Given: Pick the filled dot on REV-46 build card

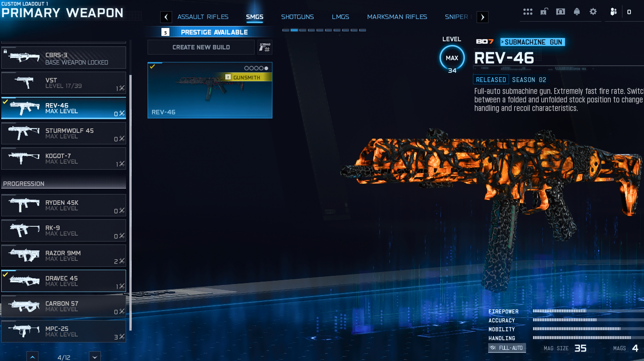Looking at the screenshot, I should 266,68.
